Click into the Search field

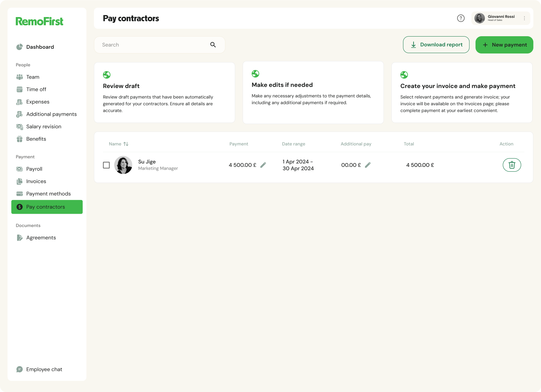[x=153, y=45]
